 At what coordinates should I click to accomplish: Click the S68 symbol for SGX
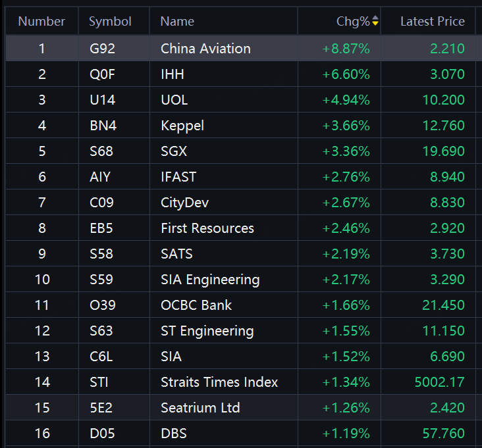101,151
